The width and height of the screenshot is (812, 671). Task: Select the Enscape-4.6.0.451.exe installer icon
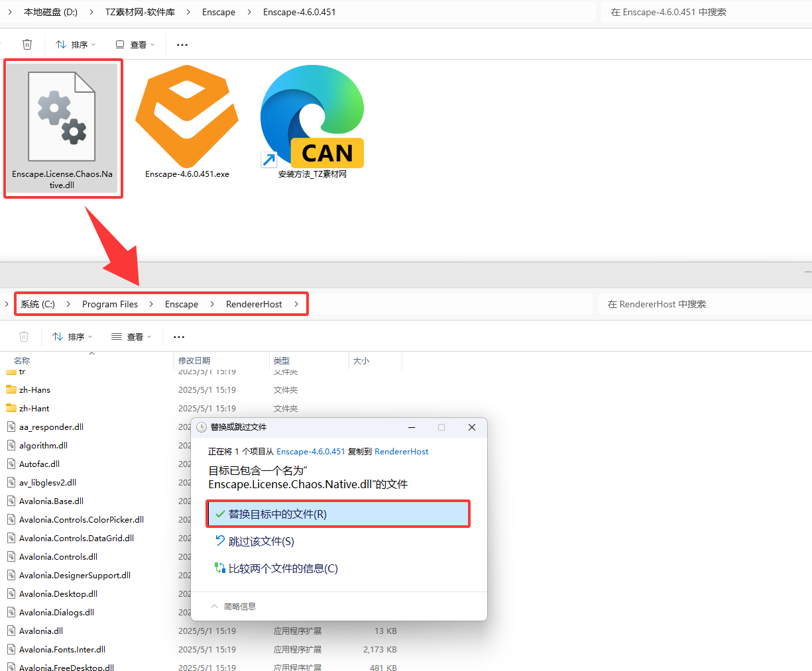point(187,117)
